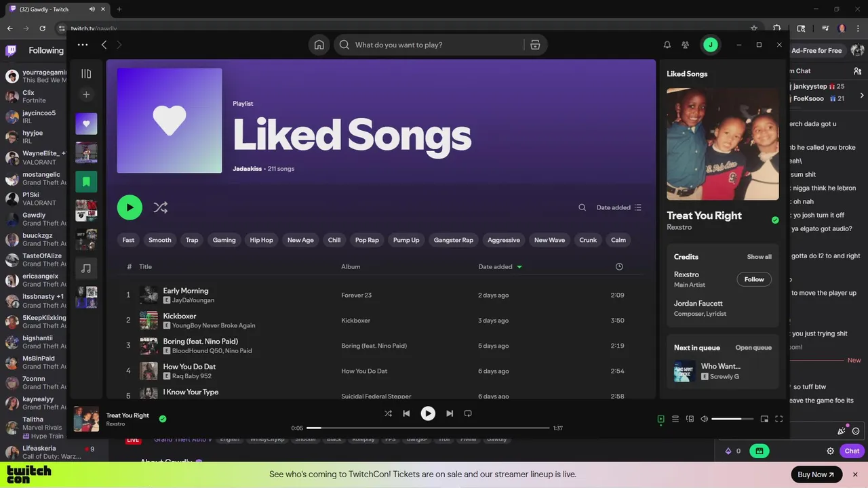The image size is (868, 488).
Task: Click Buy Now on TwitchCon banner
Action: point(816,474)
